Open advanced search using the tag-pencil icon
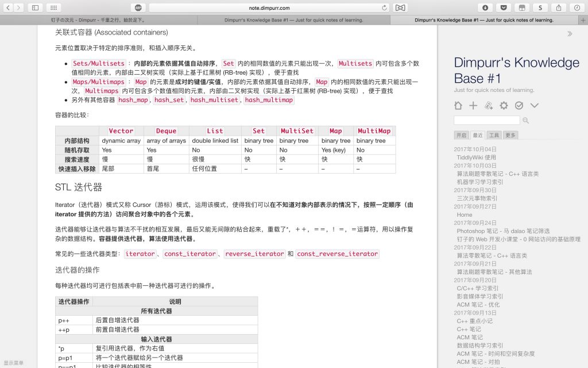The width and height of the screenshot is (588, 368). pyautogui.click(x=489, y=106)
